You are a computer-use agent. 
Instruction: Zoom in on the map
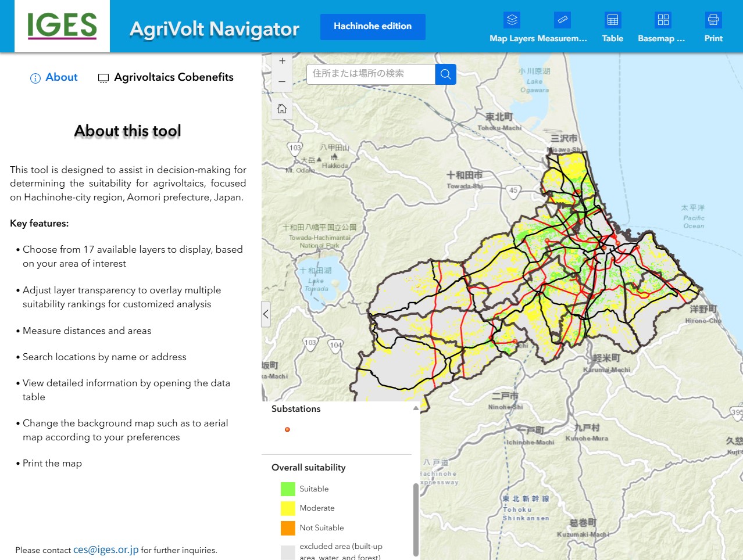[282, 61]
